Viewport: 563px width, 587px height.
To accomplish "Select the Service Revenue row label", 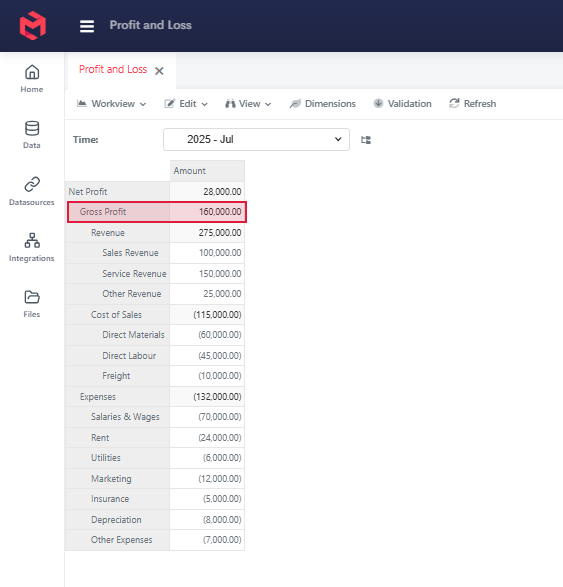I will 118,274.
